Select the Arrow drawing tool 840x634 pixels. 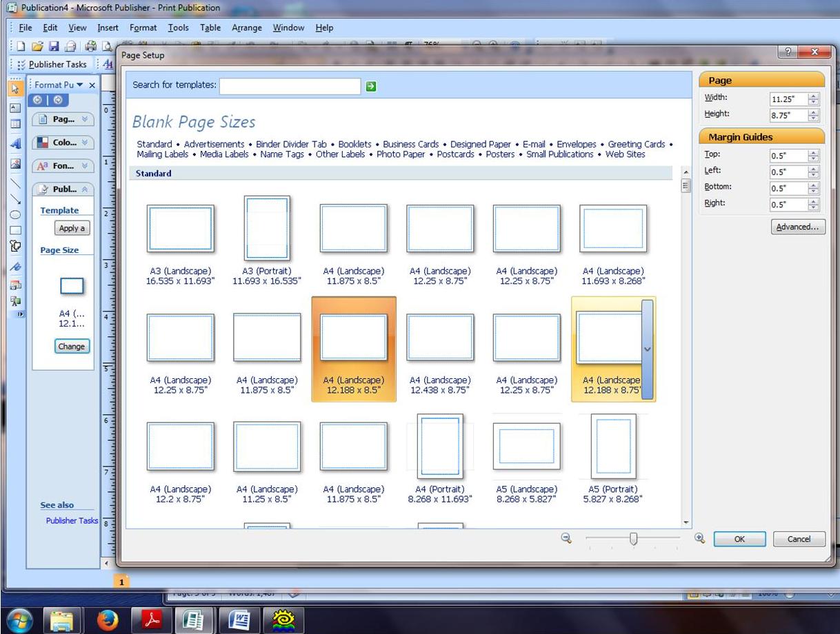[15, 199]
